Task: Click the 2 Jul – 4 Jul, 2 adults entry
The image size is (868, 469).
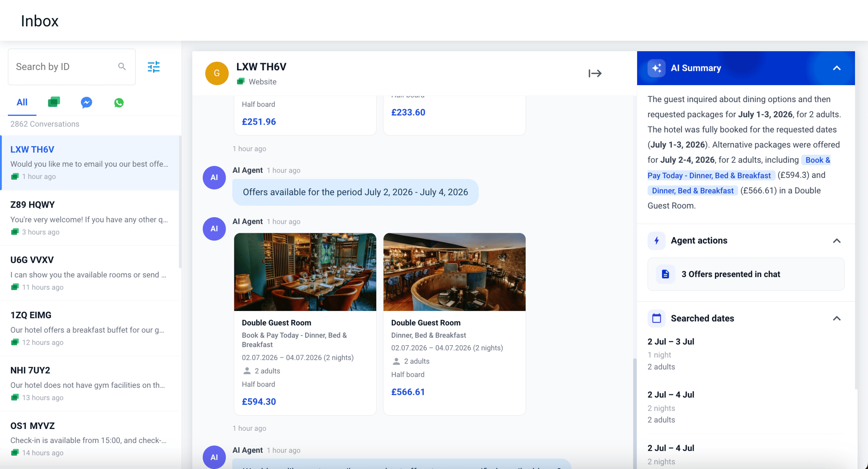Action: [671, 407]
